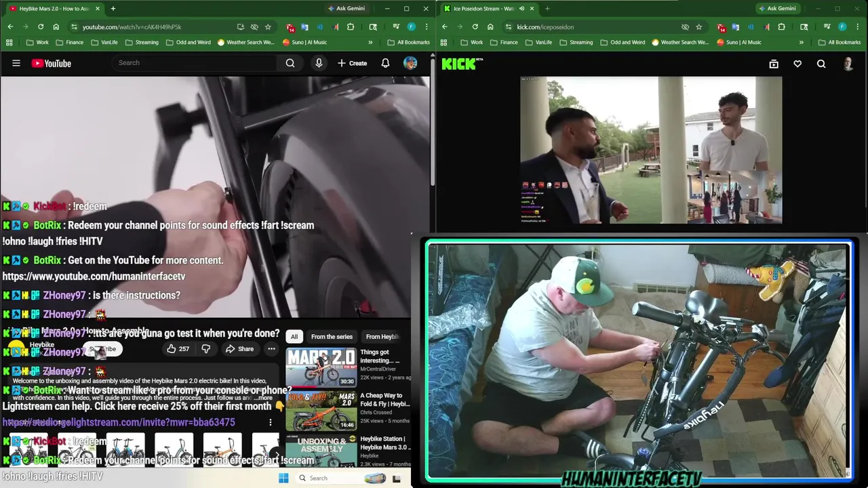Open site info icon in YouTube address bar
This screenshot has height=488, width=868.
point(73,26)
